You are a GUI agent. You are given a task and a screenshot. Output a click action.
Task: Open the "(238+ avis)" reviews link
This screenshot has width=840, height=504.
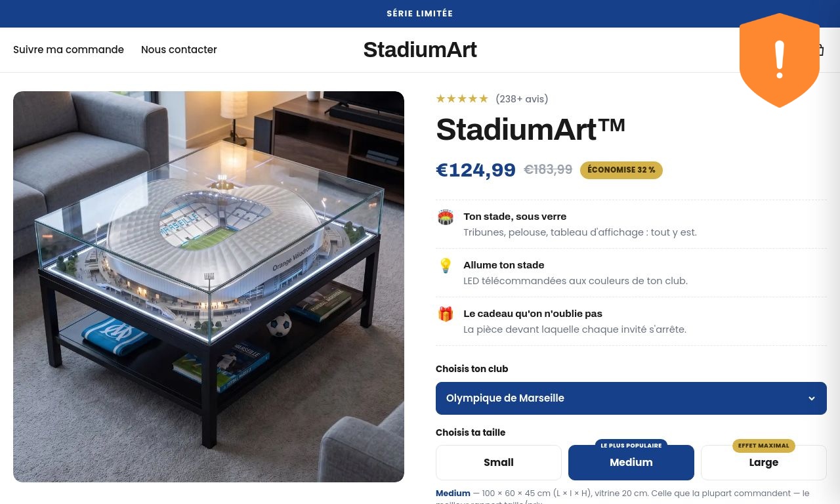coord(522,99)
